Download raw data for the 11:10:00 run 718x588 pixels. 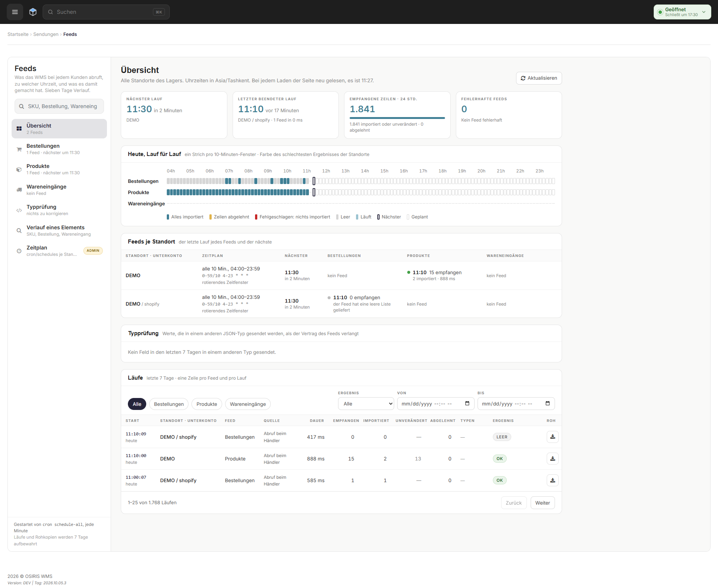552,459
